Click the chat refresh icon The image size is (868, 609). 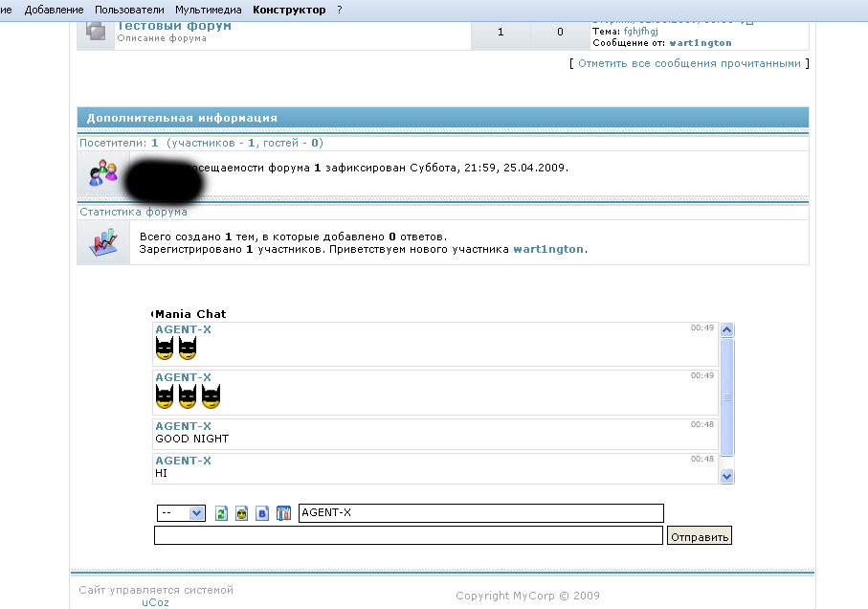[221, 513]
